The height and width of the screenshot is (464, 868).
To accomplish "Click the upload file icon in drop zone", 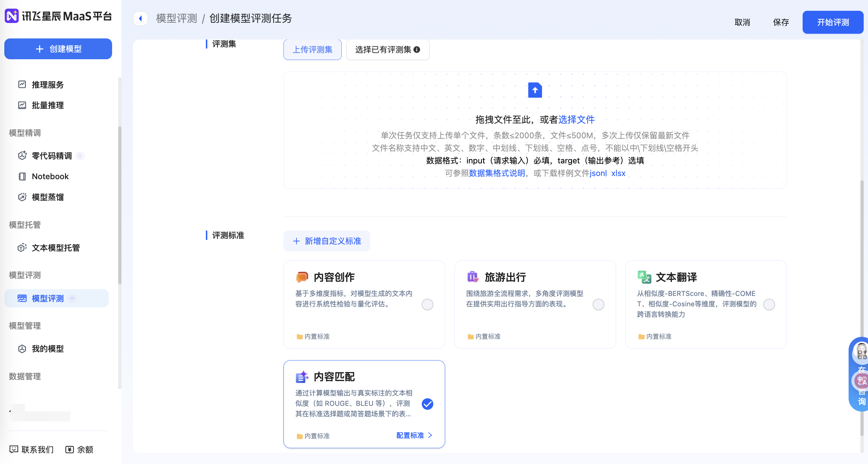I will click(535, 90).
